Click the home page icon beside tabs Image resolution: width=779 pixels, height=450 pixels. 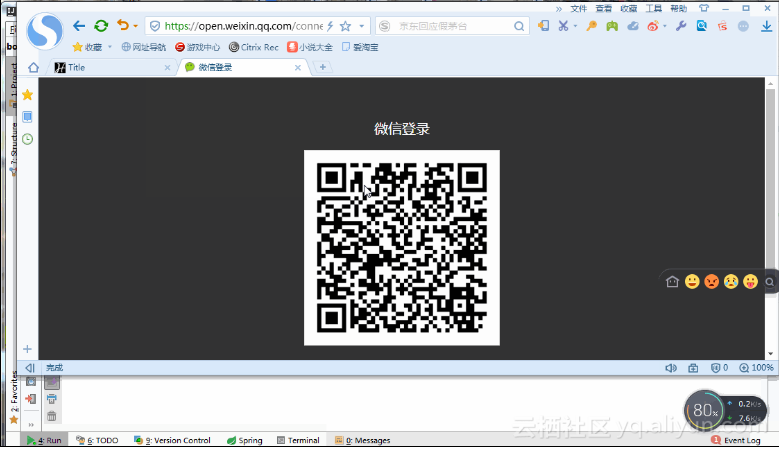tap(33, 68)
